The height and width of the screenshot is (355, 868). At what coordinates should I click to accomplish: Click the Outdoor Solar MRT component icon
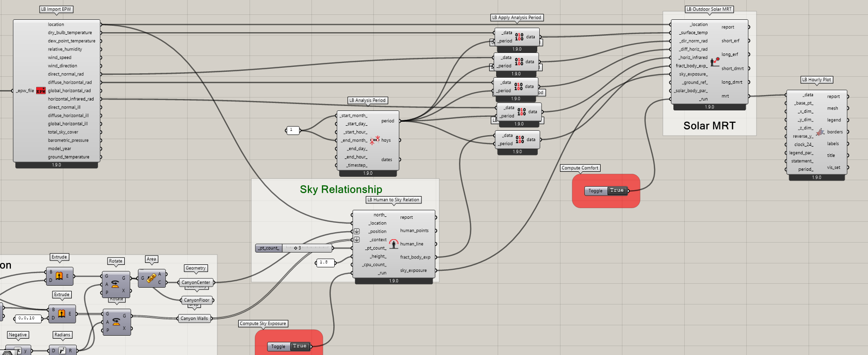tap(715, 61)
